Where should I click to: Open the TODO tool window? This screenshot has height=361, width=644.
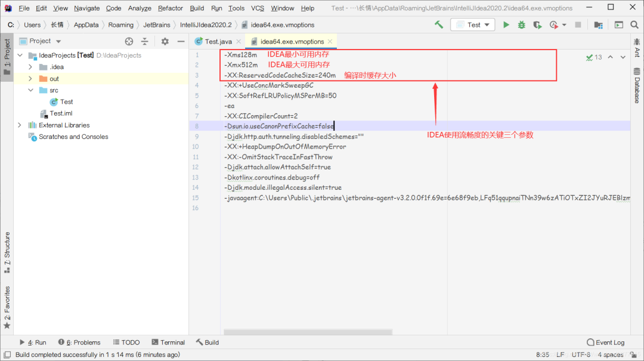click(x=126, y=342)
